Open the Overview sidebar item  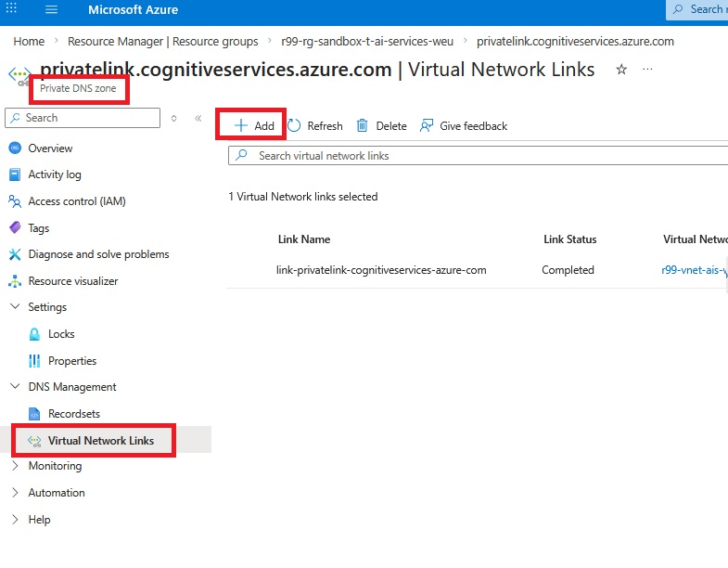click(50, 148)
